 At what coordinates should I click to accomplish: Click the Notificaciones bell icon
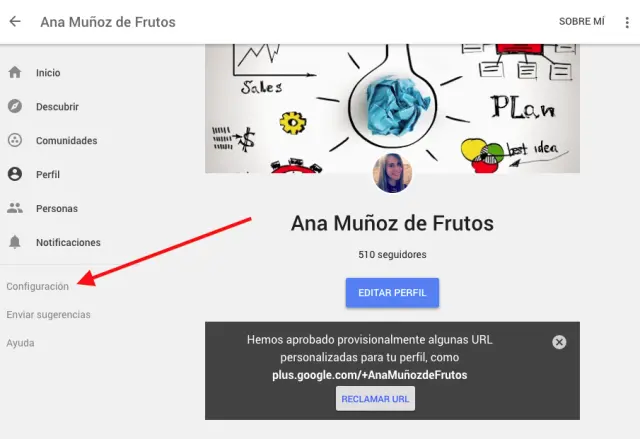(15, 242)
